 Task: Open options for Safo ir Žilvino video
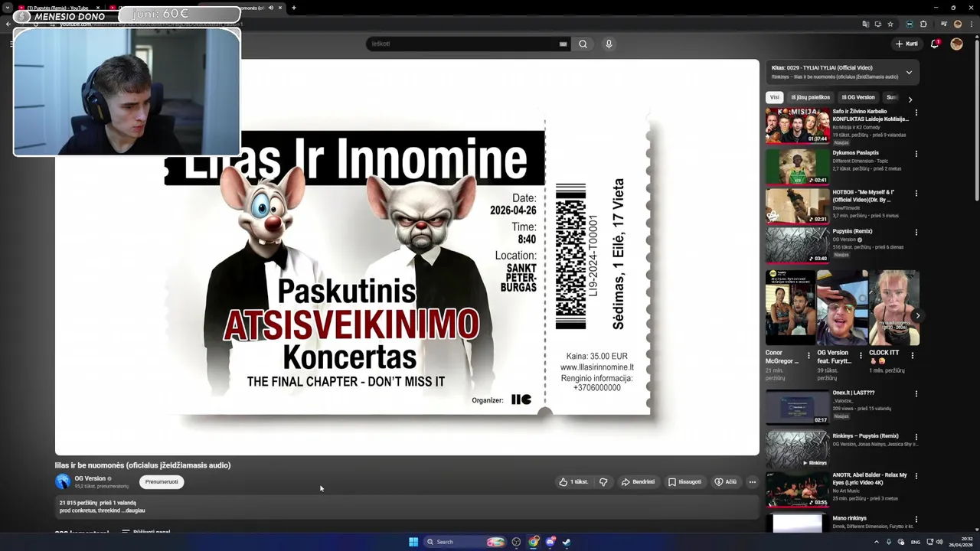pos(916,112)
